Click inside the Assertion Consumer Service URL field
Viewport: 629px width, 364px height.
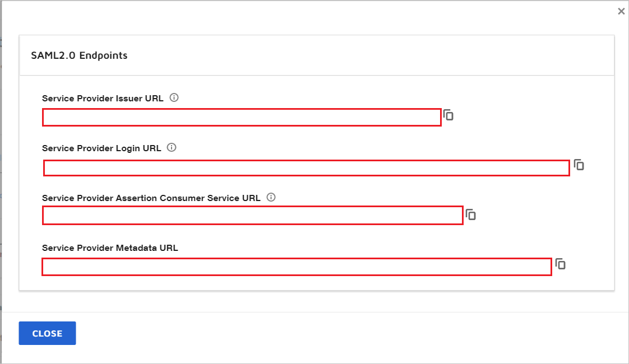click(252, 216)
